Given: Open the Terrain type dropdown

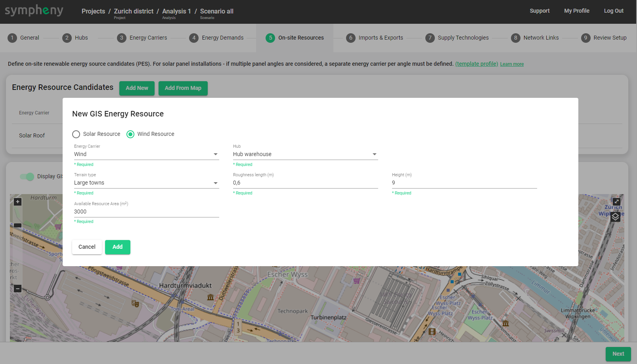Looking at the screenshot, I should [146, 183].
